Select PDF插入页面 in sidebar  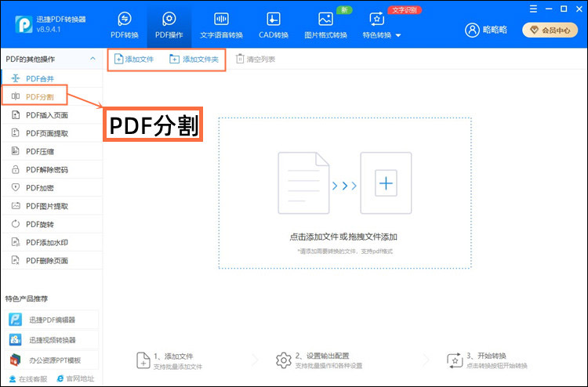52,115
